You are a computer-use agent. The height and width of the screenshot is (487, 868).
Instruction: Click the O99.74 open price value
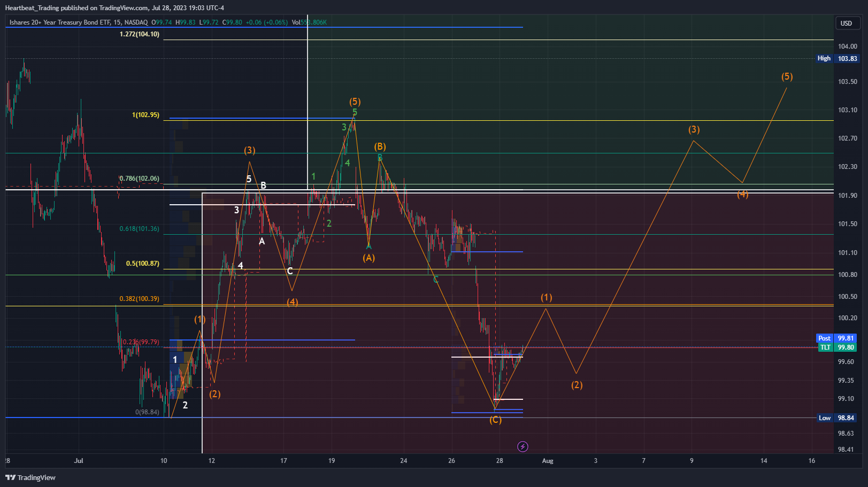click(162, 22)
